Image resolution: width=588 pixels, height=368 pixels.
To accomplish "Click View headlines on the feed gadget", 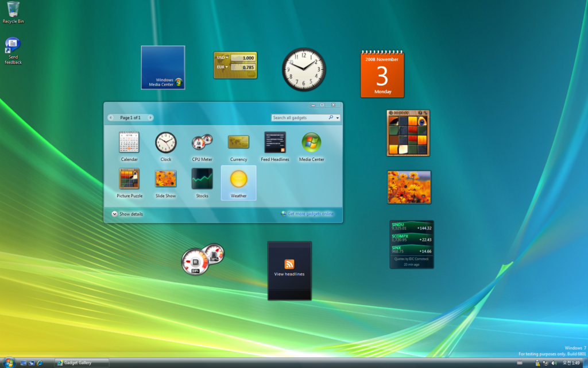I will [289, 274].
